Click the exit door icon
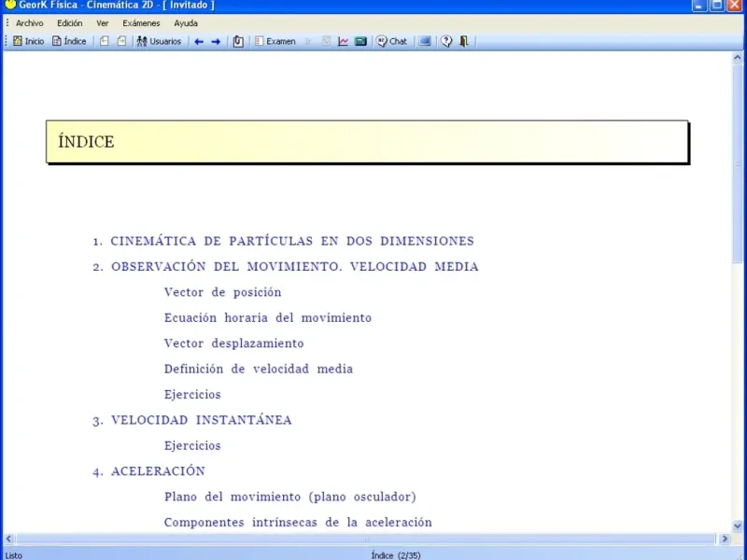The height and width of the screenshot is (560, 747). [x=463, y=41]
